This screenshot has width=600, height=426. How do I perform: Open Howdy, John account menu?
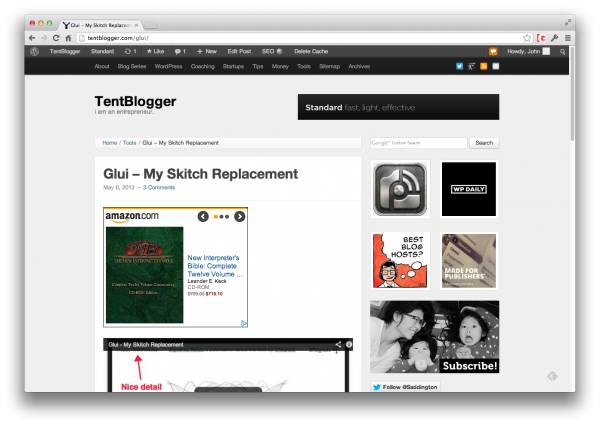pyautogui.click(x=528, y=51)
